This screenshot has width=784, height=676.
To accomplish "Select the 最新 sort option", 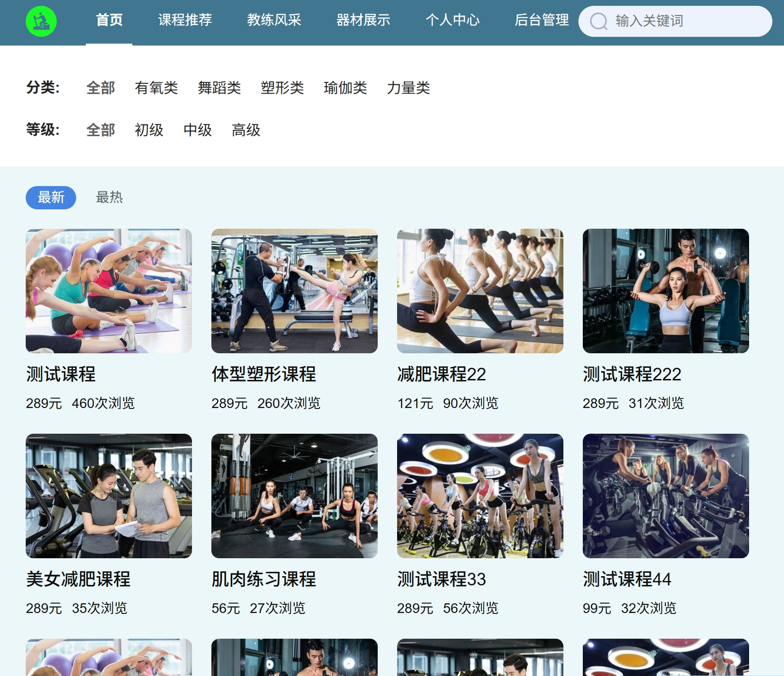I will point(50,197).
